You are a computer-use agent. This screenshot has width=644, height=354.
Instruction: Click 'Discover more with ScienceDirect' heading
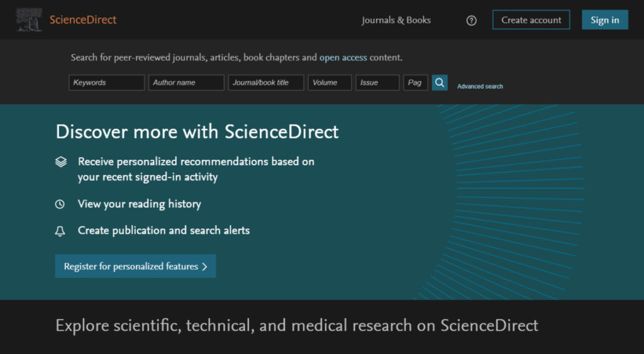pyautogui.click(x=197, y=132)
